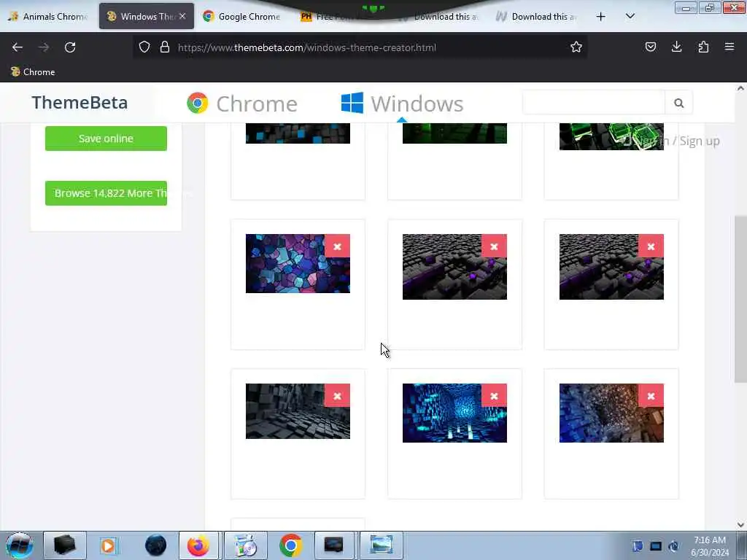Open the Pocket save icon
The width and height of the screenshot is (747, 560).
[651, 47]
